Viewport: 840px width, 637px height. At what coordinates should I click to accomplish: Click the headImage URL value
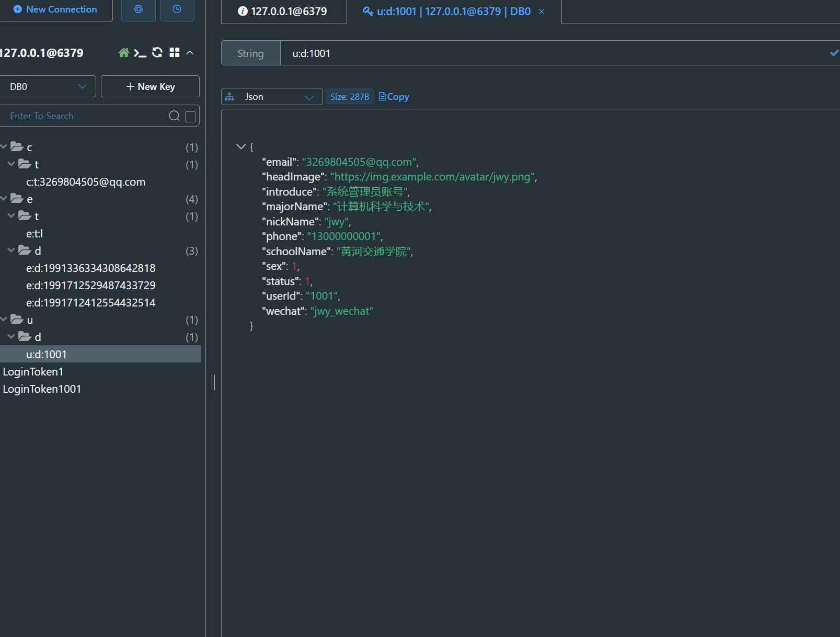[433, 177]
